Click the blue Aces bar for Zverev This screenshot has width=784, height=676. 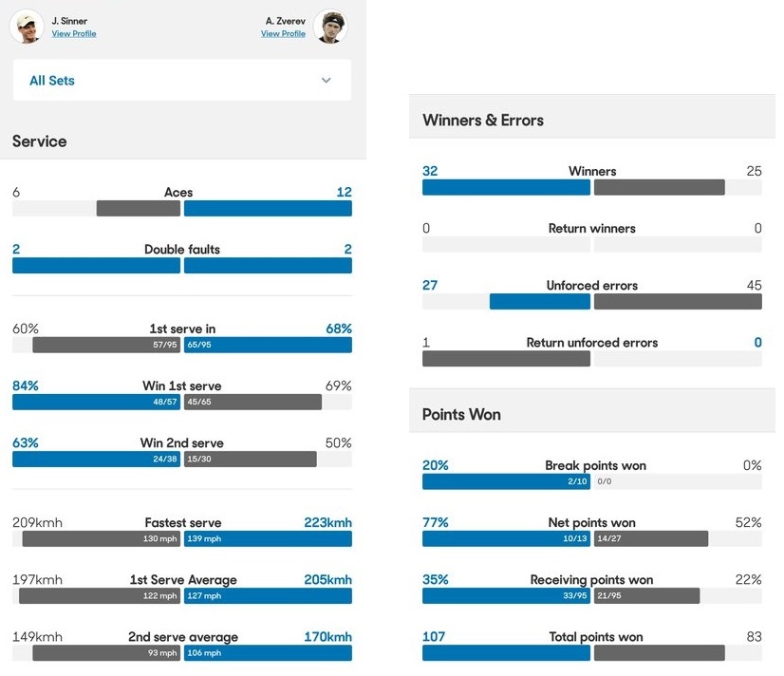[x=268, y=208]
